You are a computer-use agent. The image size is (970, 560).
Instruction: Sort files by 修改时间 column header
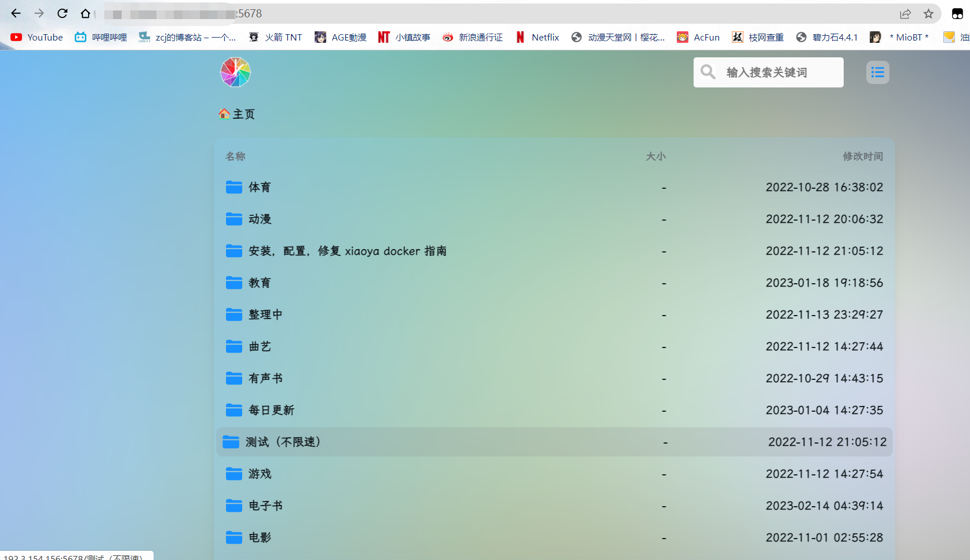pos(862,156)
